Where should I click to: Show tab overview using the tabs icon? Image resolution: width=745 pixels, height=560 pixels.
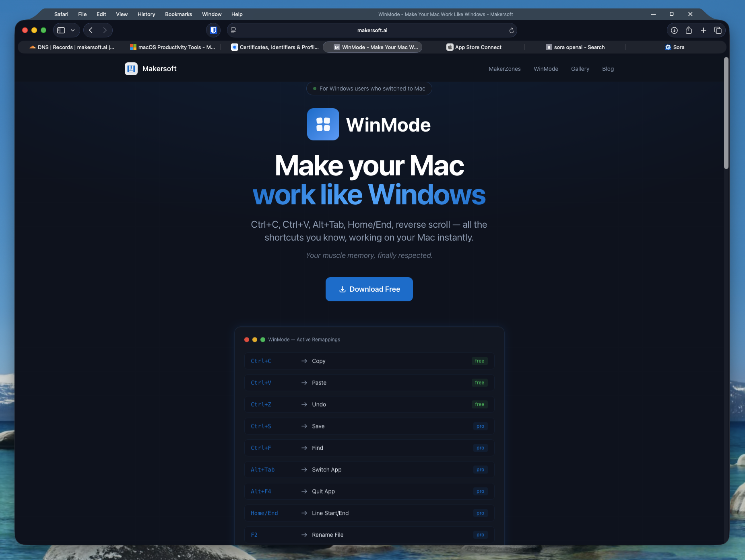(x=718, y=30)
